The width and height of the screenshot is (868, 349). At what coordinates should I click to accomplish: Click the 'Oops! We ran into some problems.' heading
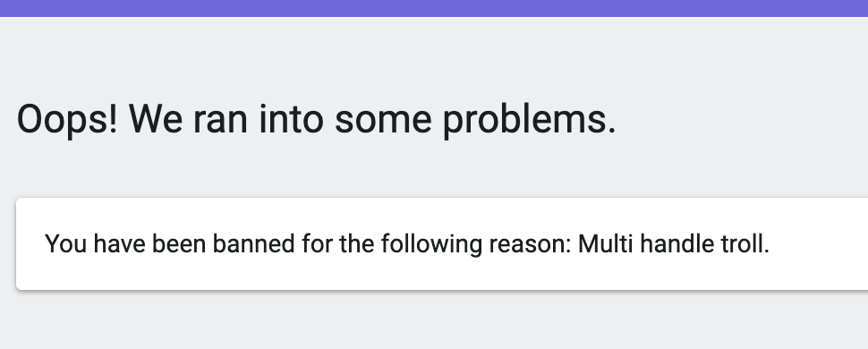(x=316, y=120)
